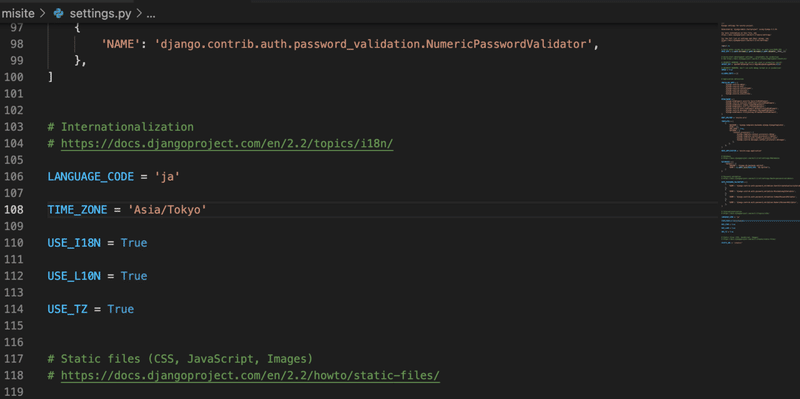The width and height of the screenshot is (800, 399).
Task: Click the LANGUAGE_CODE variable name
Action: pyautogui.click(x=90, y=177)
